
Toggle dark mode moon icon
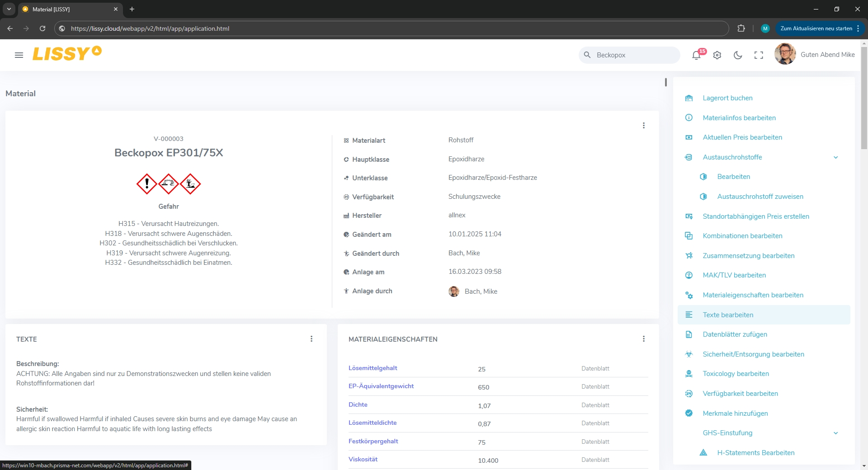[x=738, y=55]
